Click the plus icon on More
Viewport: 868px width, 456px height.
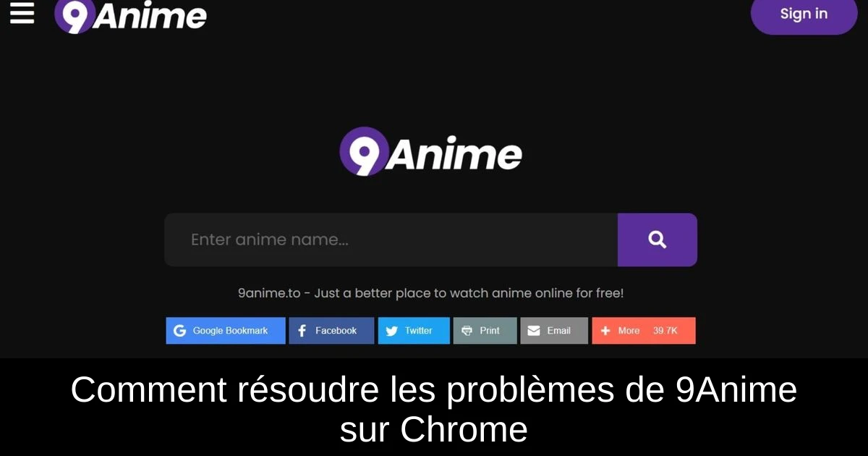(x=605, y=331)
